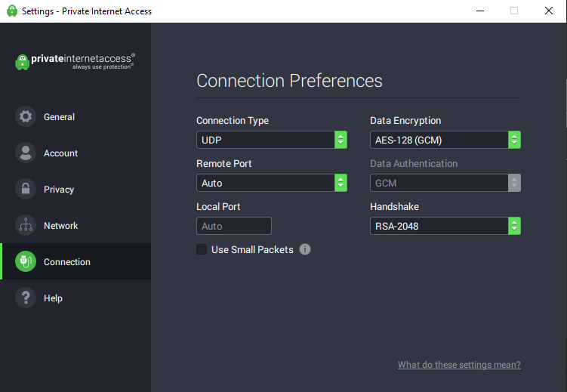The width and height of the screenshot is (567, 392).
Task: Click the green Connection plug icon
Action: click(x=26, y=261)
